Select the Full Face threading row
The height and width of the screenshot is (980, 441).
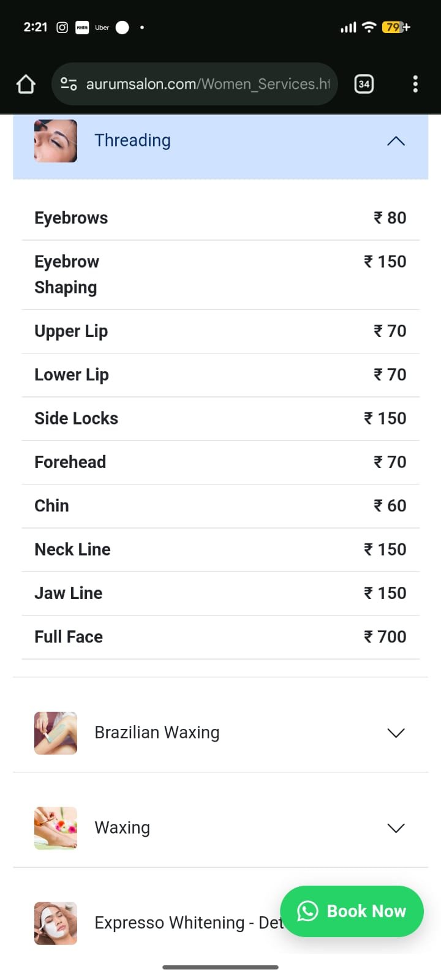coord(221,637)
